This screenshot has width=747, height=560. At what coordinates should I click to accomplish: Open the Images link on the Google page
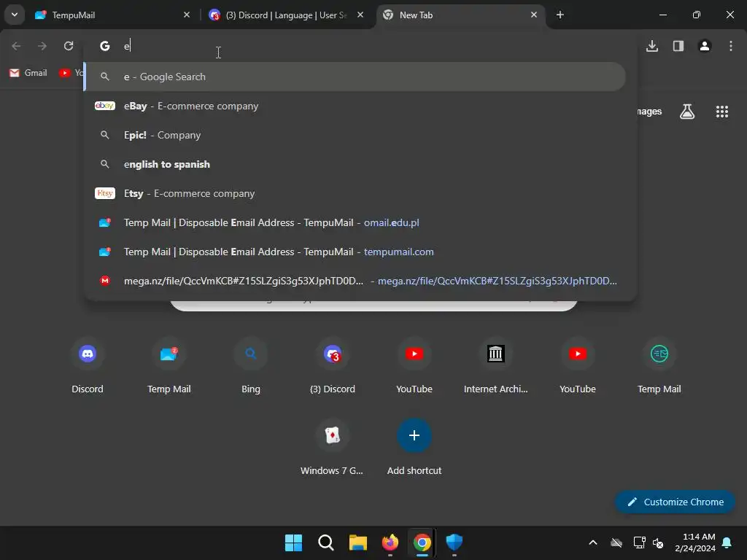tap(650, 112)
